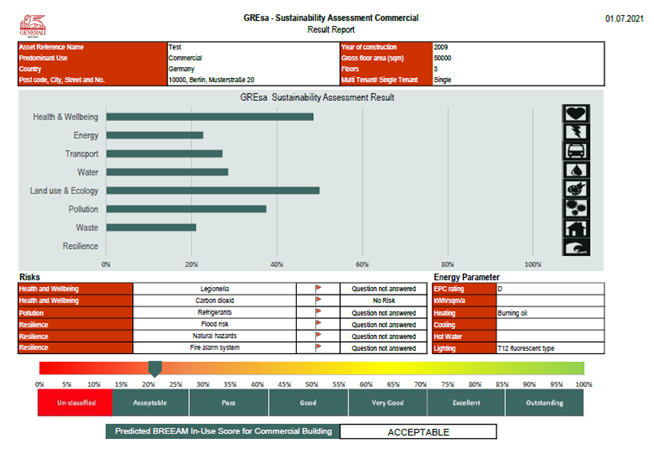Click the Asset Reference Name value Test
654x449 pixels.
point(175,47)
